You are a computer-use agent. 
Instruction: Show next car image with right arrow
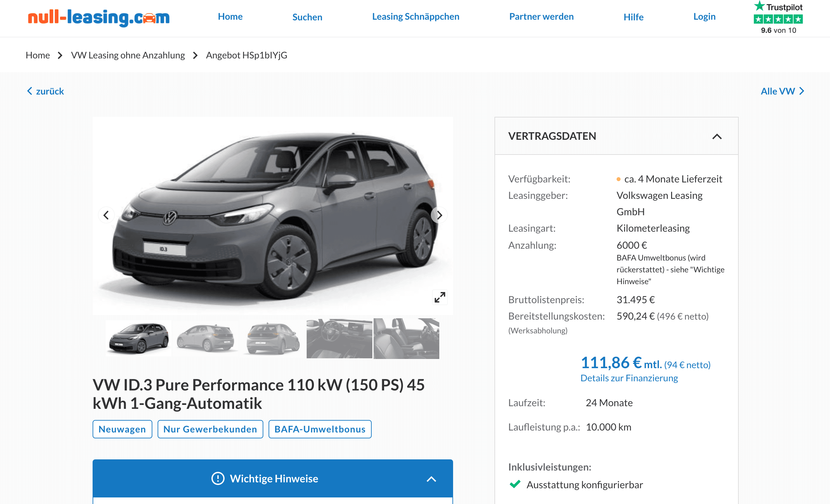click(x=439, y=215)
